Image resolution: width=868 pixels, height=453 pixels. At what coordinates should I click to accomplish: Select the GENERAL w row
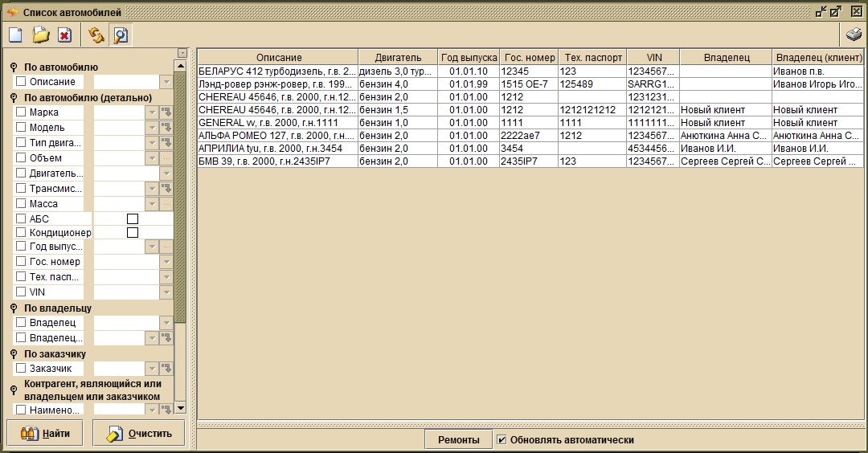click(530, 123)
